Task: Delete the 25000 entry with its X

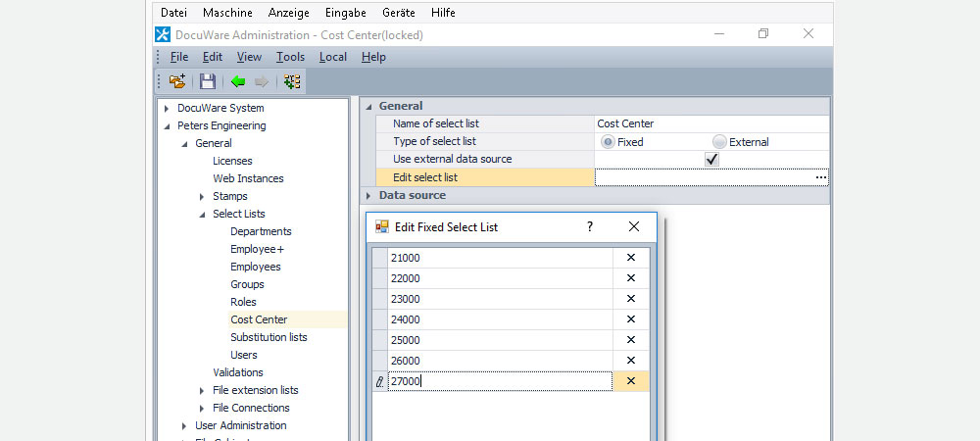Action: (x=630, y=340)
